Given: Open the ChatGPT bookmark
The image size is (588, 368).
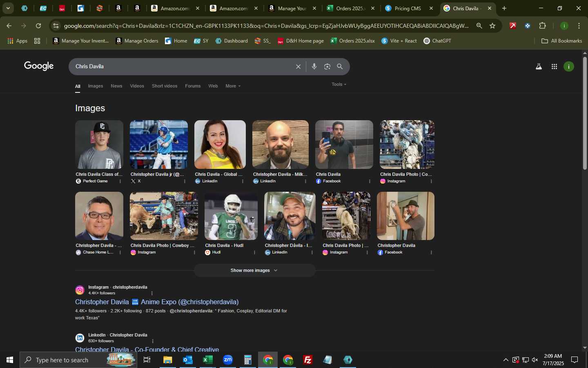Looking at the screenshot, I should (437, 41).
